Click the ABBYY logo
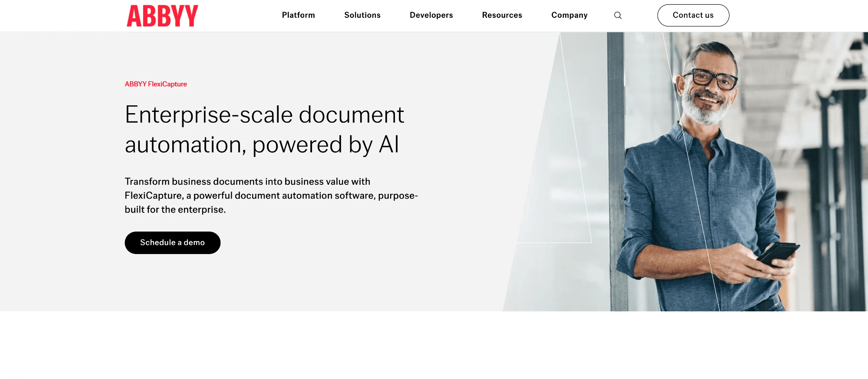 (162, 16)
